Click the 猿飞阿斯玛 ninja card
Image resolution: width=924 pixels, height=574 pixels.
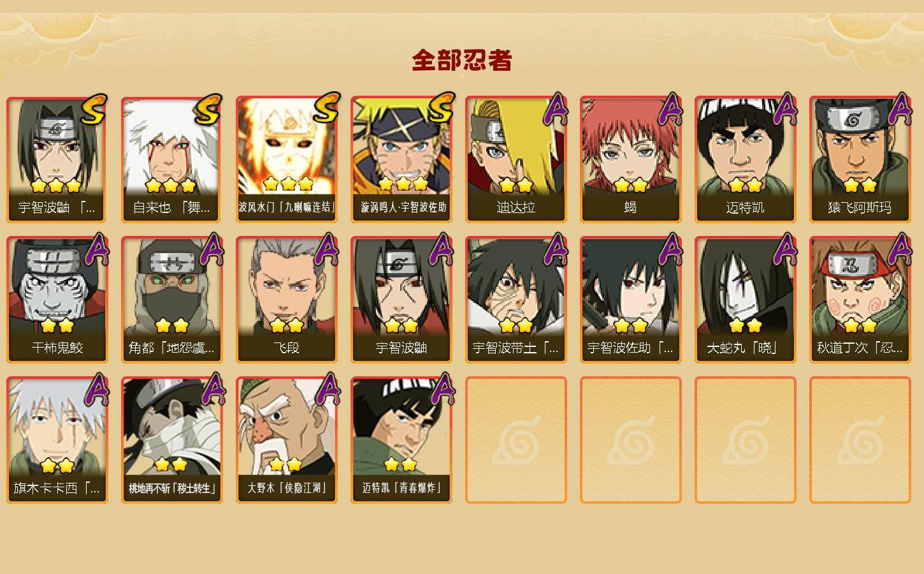click(x=860, y=159)
